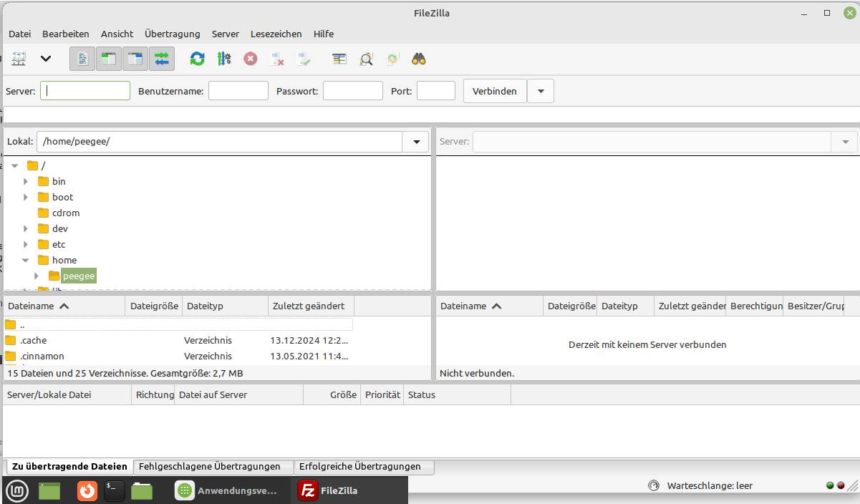Toggle directory comparison magnifier icon
This screenshot has width=860, height=504.
pos(366,59)
